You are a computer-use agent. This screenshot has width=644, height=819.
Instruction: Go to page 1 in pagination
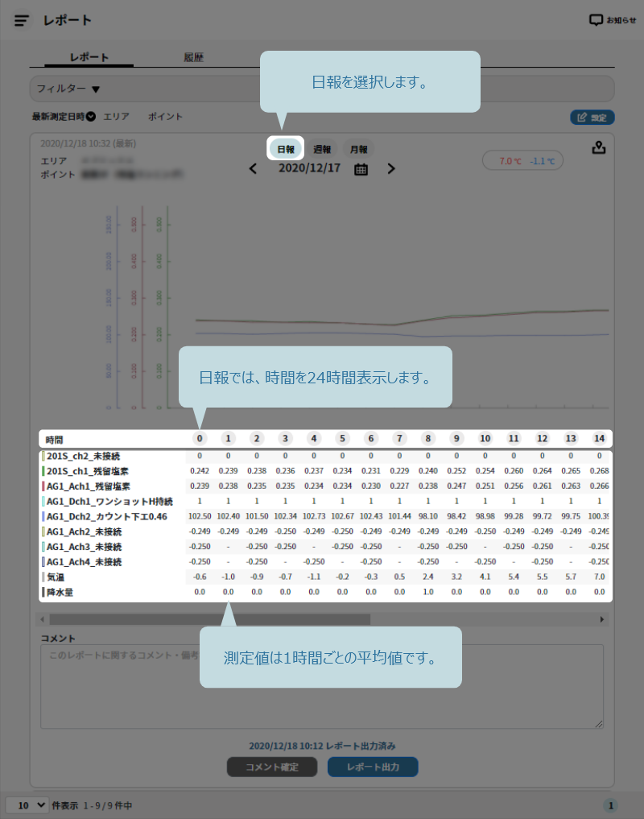(610, 805)
